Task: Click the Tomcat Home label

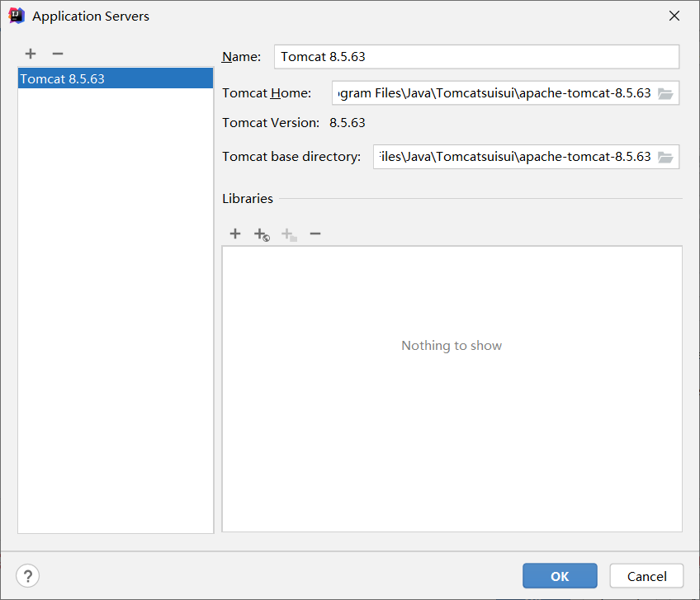Action: (267, 93)
